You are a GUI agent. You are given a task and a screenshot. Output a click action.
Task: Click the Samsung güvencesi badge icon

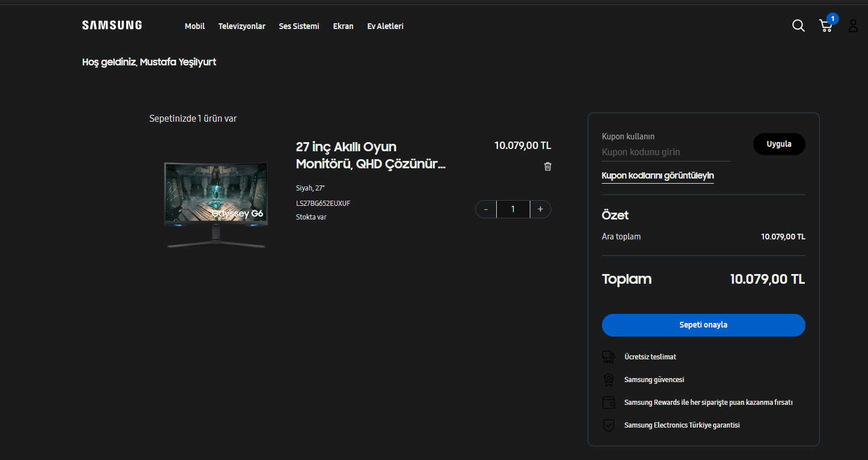tap(609, 380)
